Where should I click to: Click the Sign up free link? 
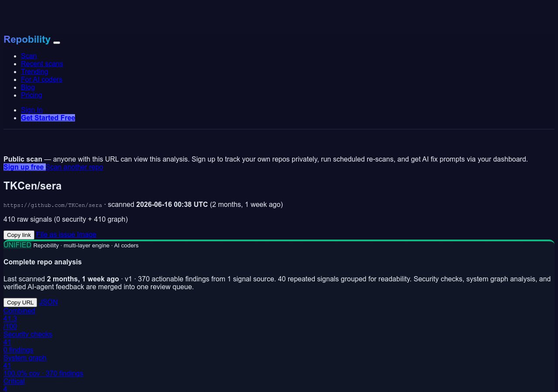pos(24,167)
